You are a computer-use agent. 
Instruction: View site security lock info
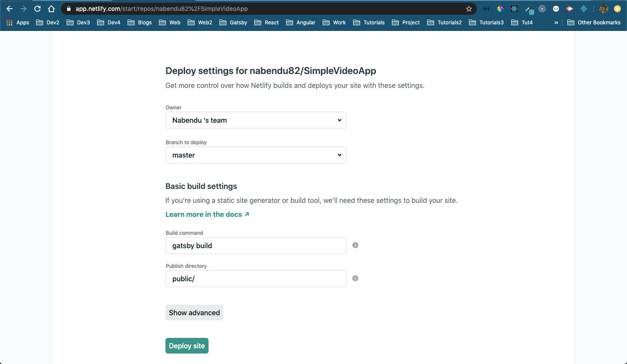pos(69,9)
